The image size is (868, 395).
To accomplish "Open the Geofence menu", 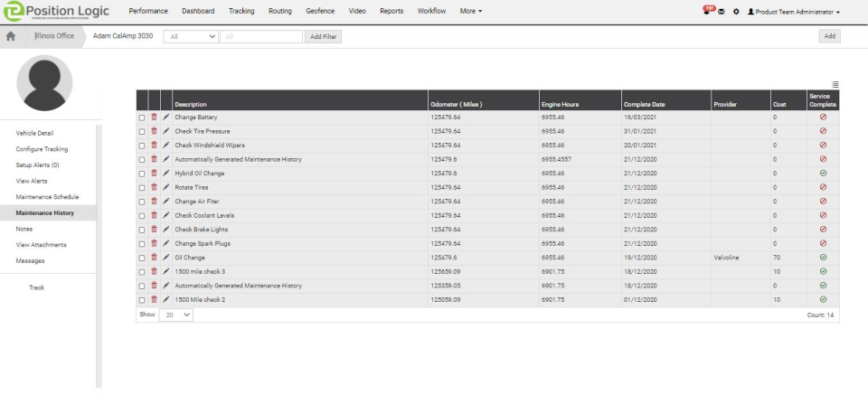I will [x=320, y=11].
